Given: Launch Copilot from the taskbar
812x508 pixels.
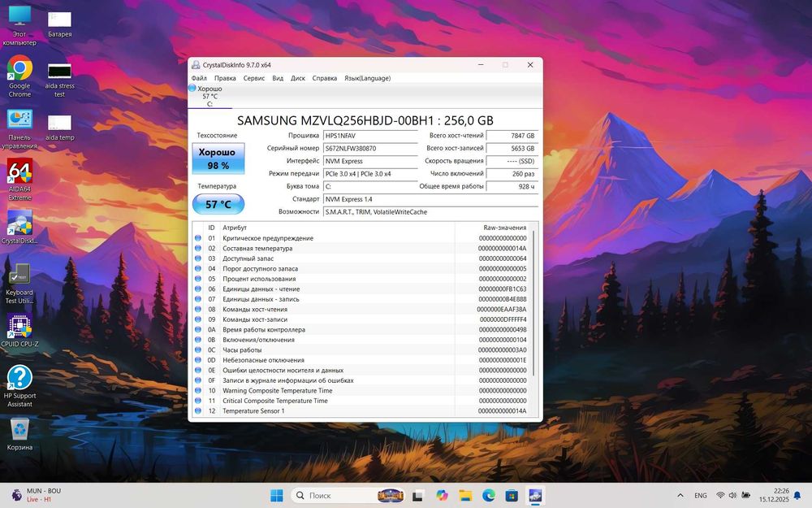Looking at the screenshot, I should click(x=442, y=496).
